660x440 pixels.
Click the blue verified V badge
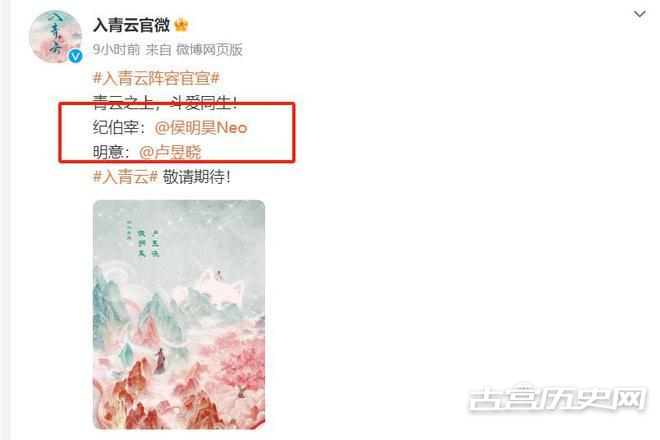coord(75,56)
